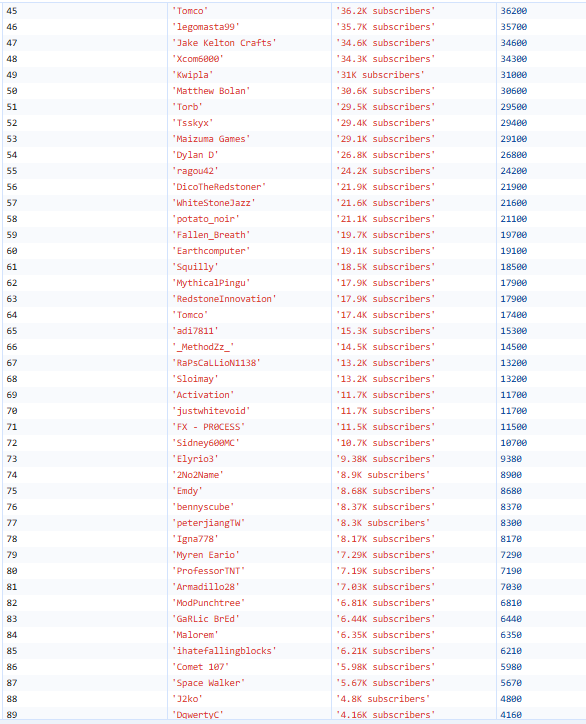Select the numeric value 10700
The height and width of the screenshot is (724, 586).
[x=514, y=443]
